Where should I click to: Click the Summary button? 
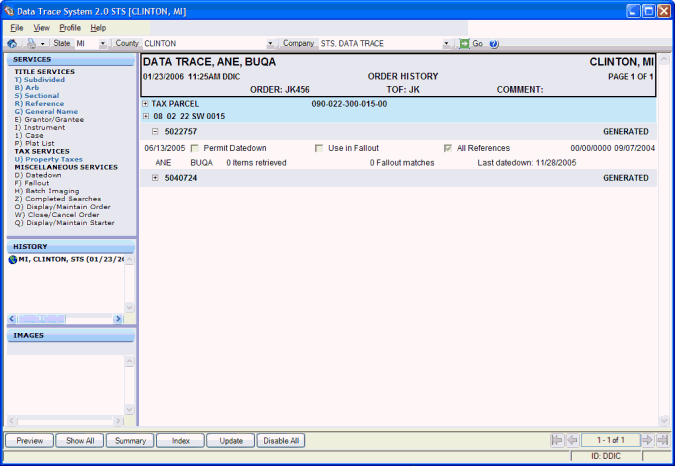[x=130, y=441]
